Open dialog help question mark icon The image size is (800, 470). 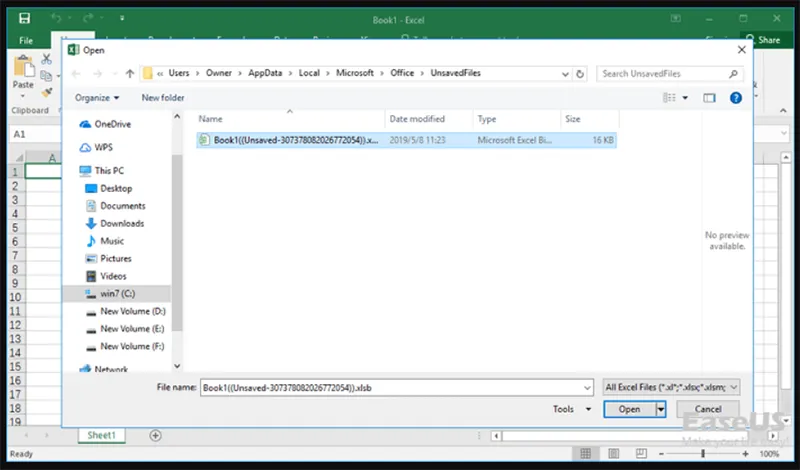point(735,97)
